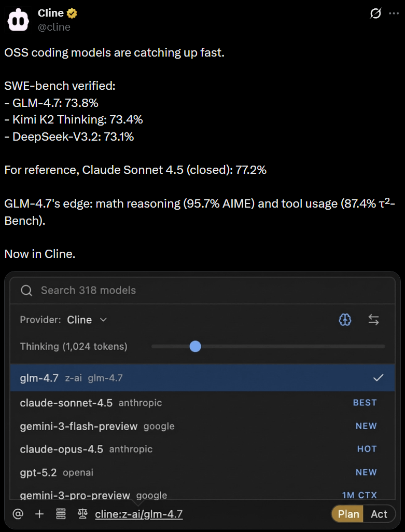The height and width of the screenshot is (532, 405).
Task: Click the @cline handle link
Action: 54,27
